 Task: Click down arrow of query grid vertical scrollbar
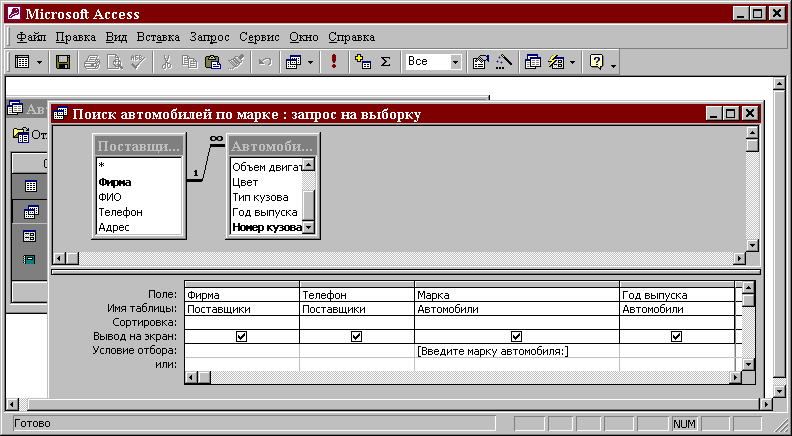coord(749,364)
